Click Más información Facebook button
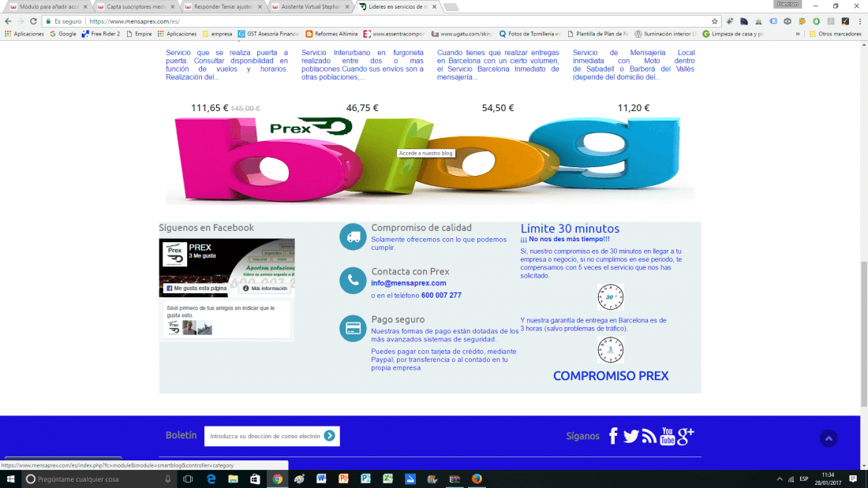 click(265, 289)
